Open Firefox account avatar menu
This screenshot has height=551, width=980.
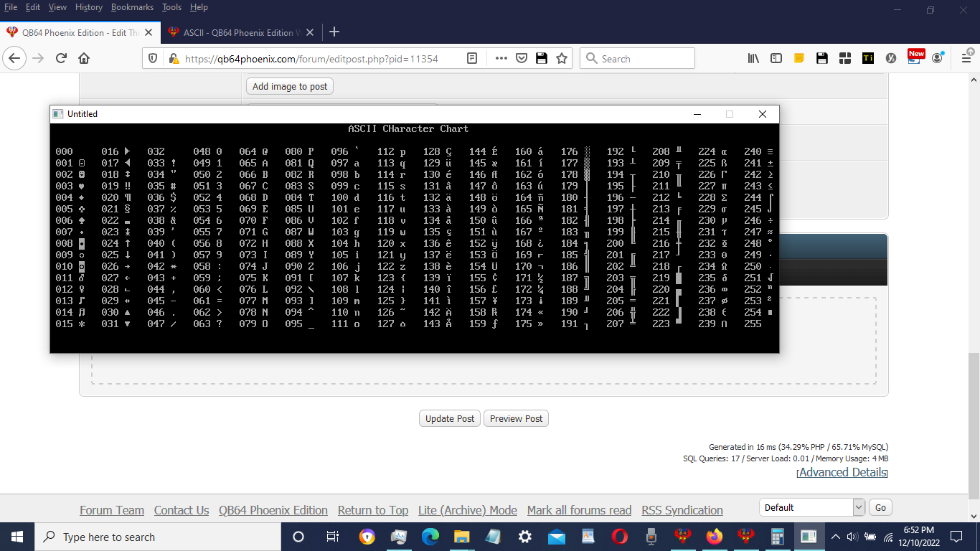[x=937, y=58]
